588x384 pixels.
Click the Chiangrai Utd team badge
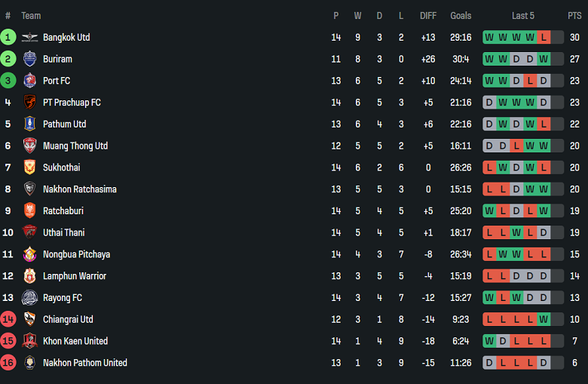pyautogui.click(x=29, y=319)
